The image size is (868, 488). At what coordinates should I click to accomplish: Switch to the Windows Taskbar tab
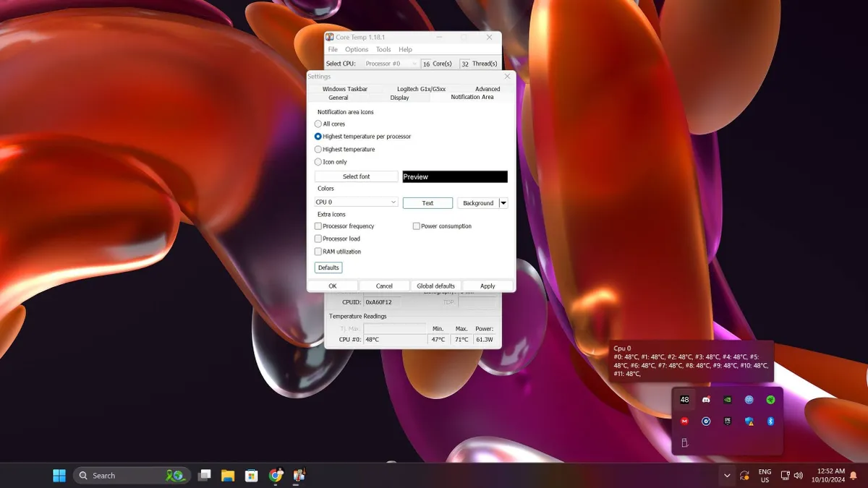[345, 88]
